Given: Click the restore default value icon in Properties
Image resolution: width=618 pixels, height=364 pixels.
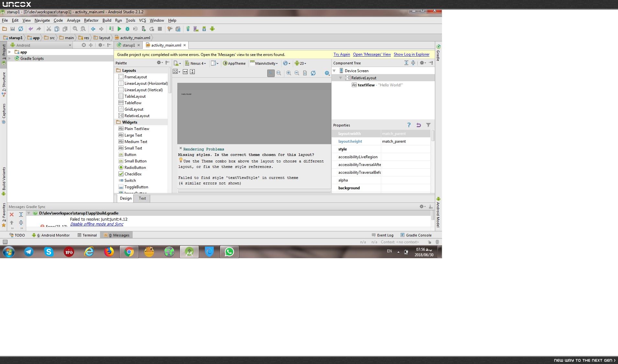Looking at the screenshot, I should (x=418, y=125).
